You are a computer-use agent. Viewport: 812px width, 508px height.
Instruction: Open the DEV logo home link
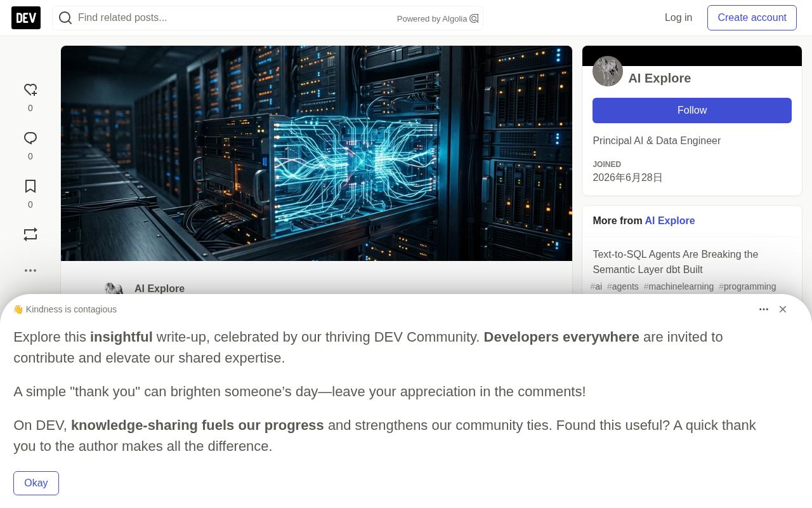tap(26, 18)
